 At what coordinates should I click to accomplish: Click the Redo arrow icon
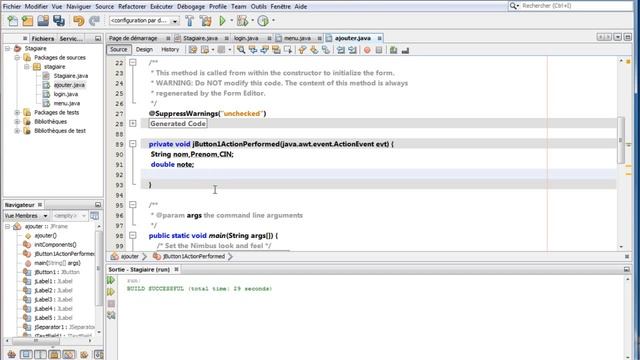click(x=94, y=20)
